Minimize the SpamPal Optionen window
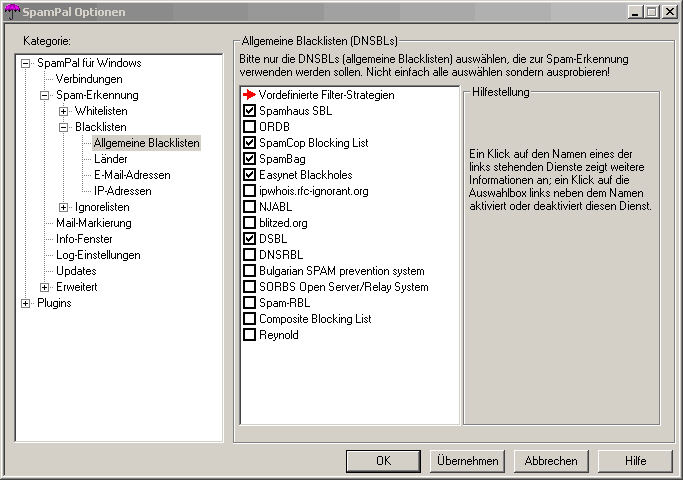Image resolution: width=683 pixels, height=480 pixels. coord(636,12)
